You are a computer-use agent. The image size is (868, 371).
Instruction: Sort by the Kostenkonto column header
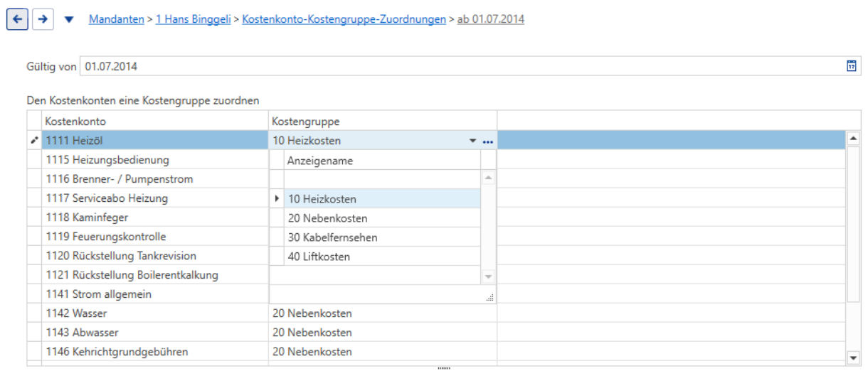155,122
